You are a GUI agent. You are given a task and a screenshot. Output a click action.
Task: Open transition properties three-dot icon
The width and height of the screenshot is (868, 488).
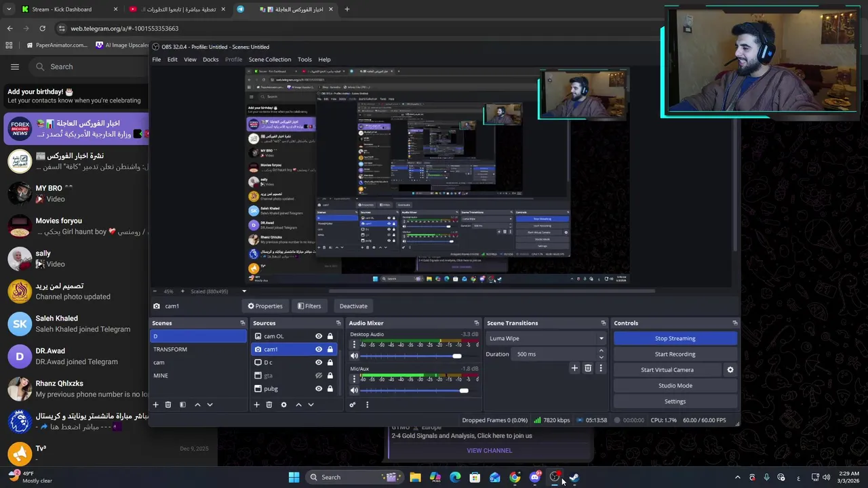pyautogui.click(x=600, y=368)
